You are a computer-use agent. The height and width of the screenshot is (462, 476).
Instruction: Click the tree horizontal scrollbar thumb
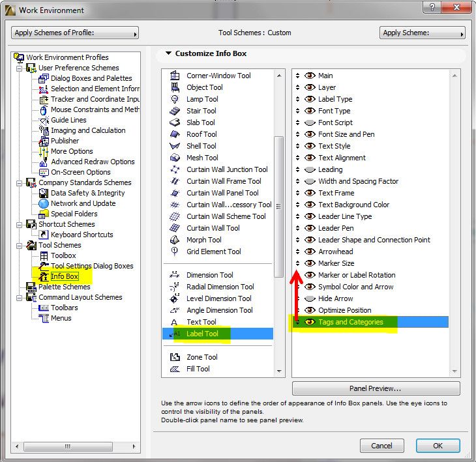coord(68,446)
